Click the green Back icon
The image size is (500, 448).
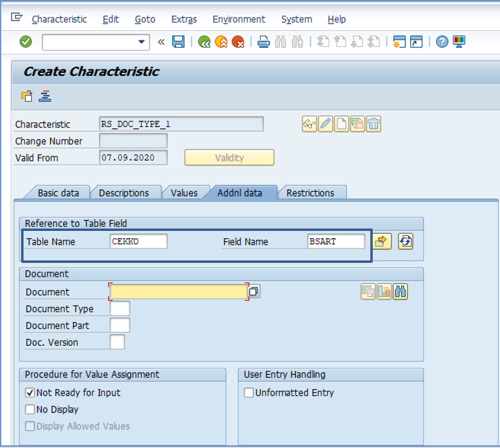204,42
